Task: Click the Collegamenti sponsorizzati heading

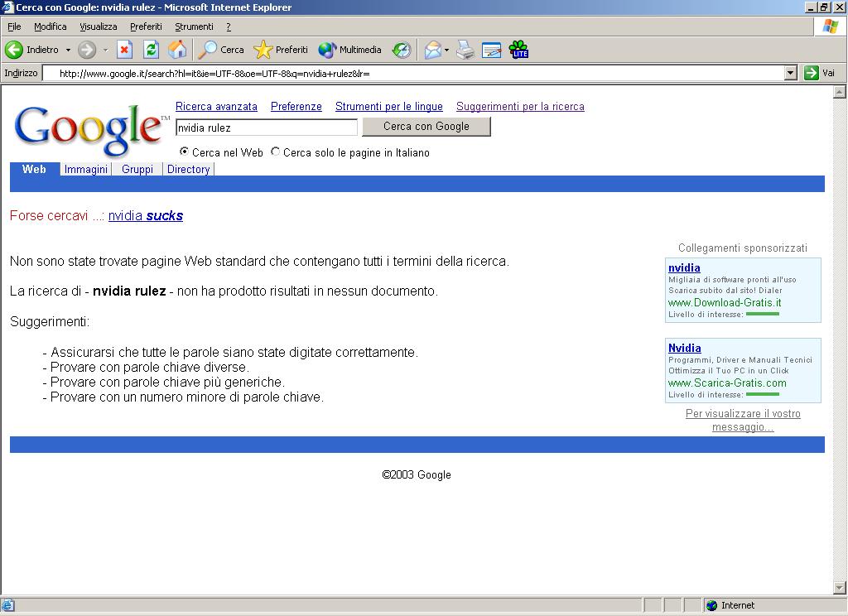Action: [743, 248]
